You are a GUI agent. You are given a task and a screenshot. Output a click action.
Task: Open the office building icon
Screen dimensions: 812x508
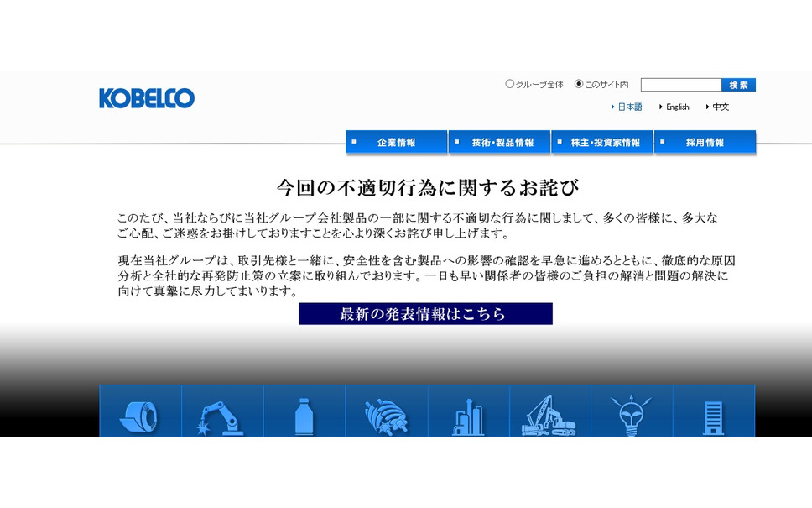(x=713, y=414)
